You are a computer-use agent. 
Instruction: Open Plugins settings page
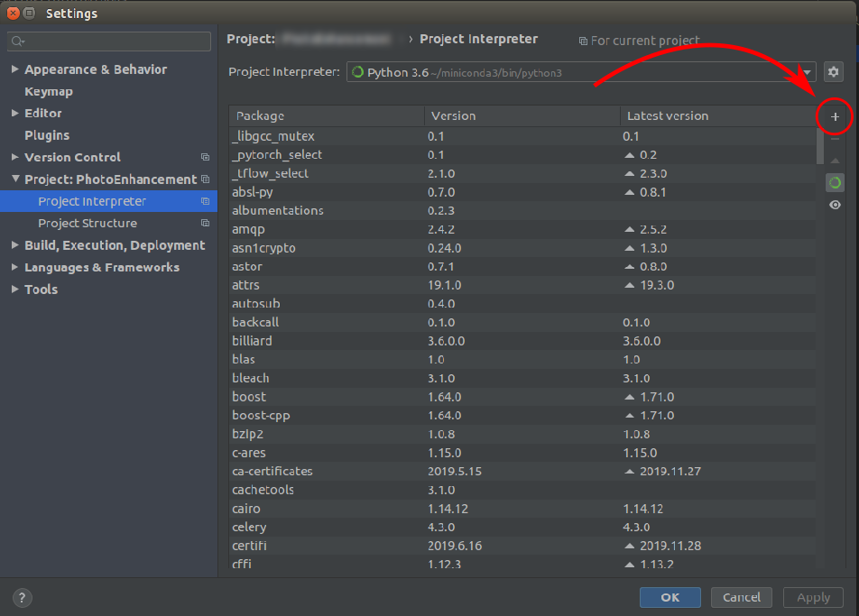pyautogui.click(x=47, y=135)
